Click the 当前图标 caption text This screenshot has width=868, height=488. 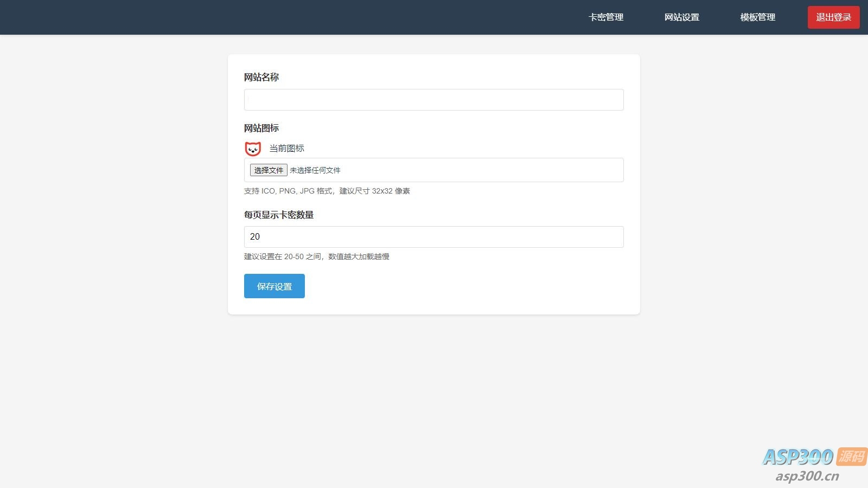click(x=287, y=149)
